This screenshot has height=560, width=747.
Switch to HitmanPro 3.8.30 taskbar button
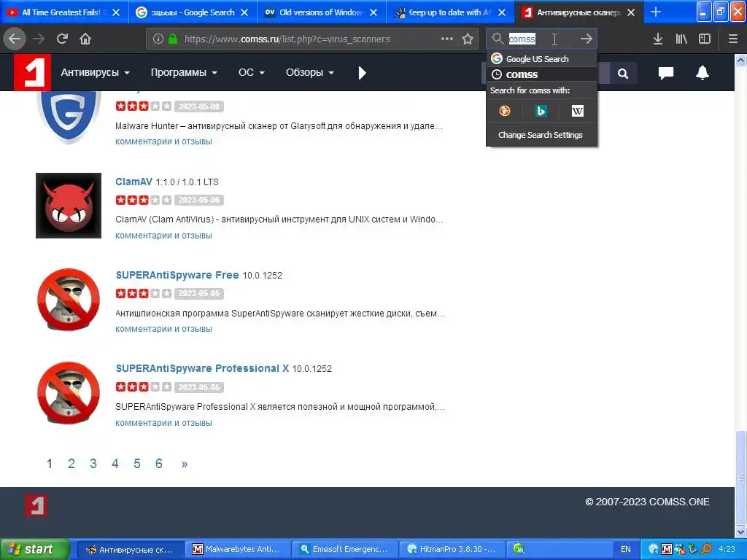(451, 549)
